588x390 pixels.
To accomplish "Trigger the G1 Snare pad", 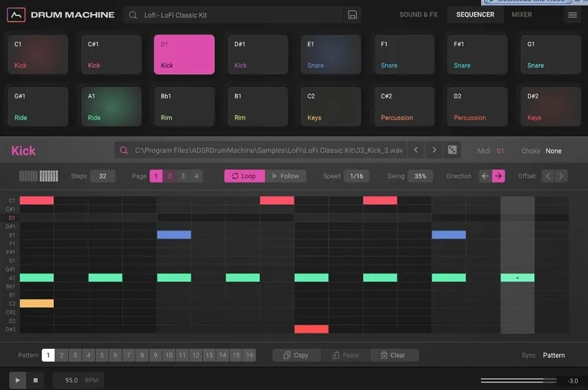I will tap(550, 54).
